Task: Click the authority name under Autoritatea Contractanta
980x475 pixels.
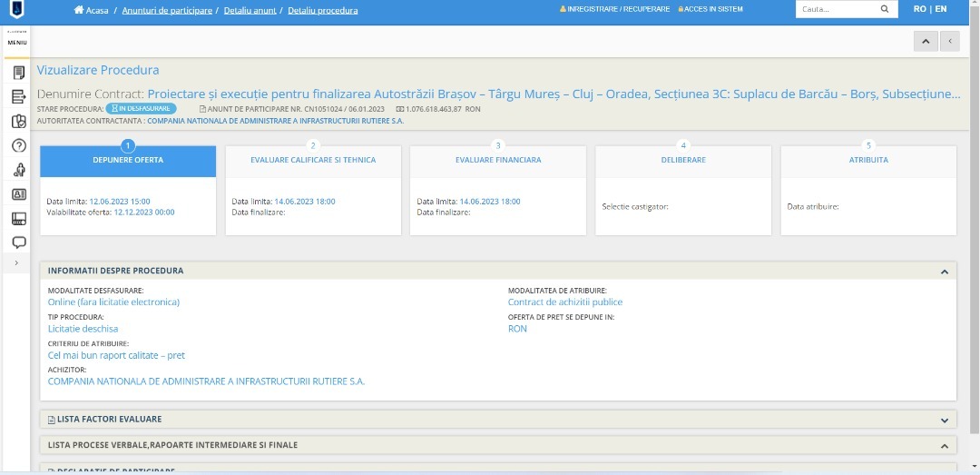Action: coord(276,121)
